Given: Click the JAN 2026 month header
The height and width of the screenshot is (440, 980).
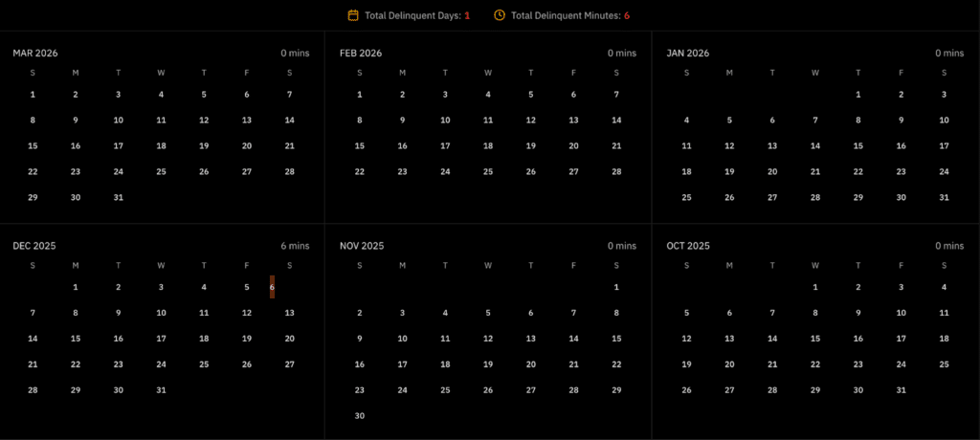Looking at the screenshot, I should point(688,54).
